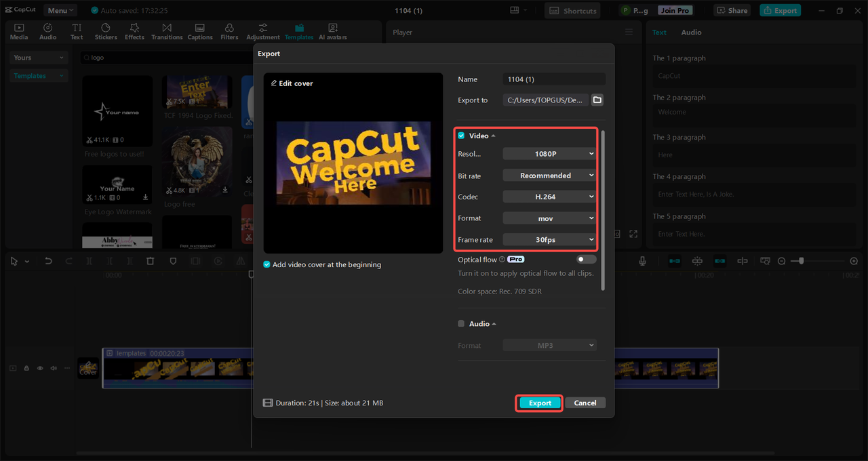Open the Media panel

coord(19,31)
